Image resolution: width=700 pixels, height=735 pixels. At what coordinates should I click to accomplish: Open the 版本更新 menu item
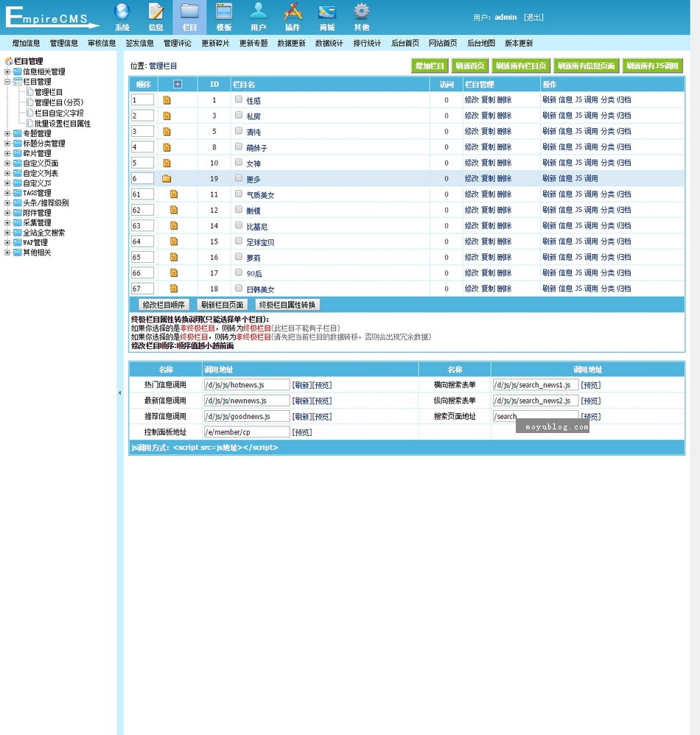pyautogui.click(x=519, y=43)
